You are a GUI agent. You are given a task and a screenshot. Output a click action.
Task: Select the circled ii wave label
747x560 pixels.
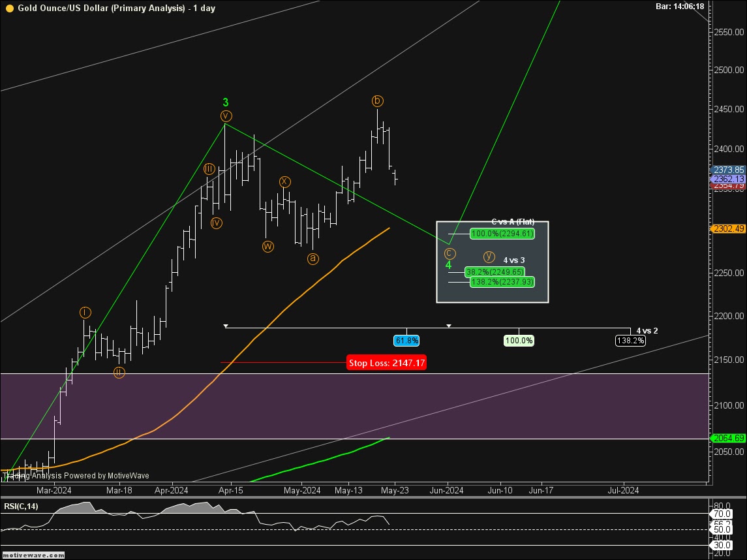(119, 373)
